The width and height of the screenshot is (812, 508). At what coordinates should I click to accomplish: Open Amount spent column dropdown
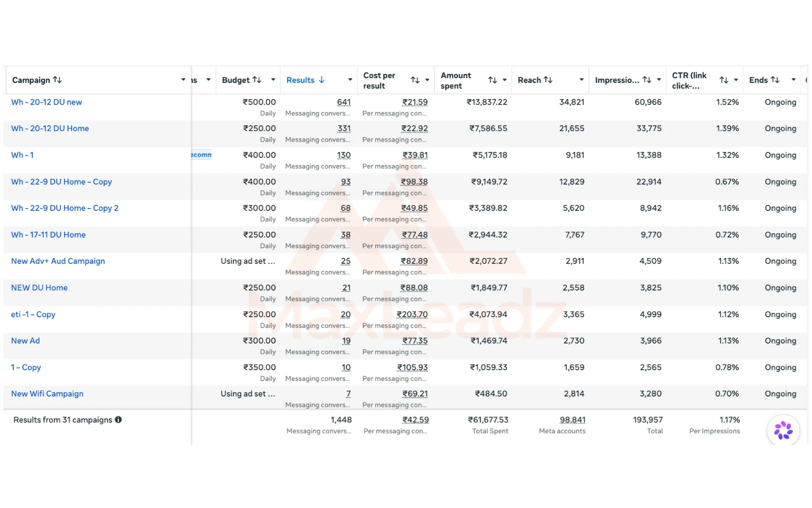point(504,80)
